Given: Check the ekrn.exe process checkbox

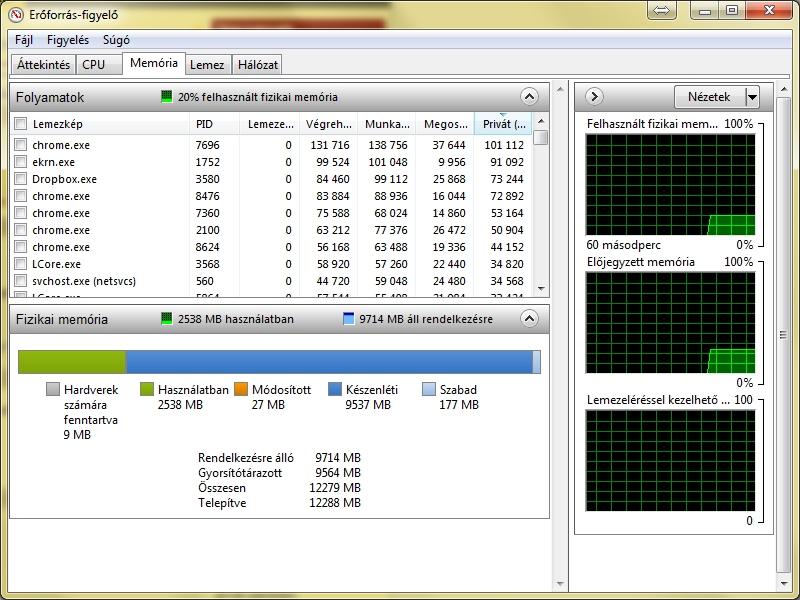Looking at the screenshot, I should (20, 162).
